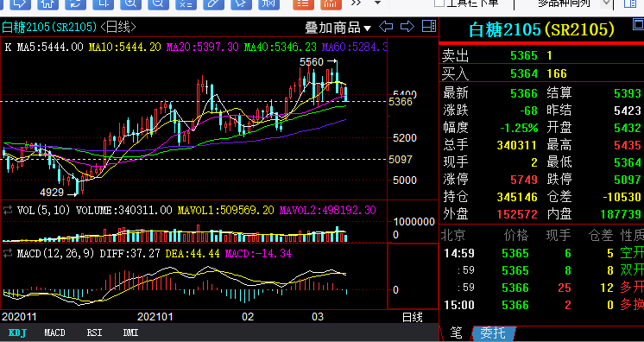Click the <日线> label in chart header
644x342 pixels.
click(x=118, y=27)
